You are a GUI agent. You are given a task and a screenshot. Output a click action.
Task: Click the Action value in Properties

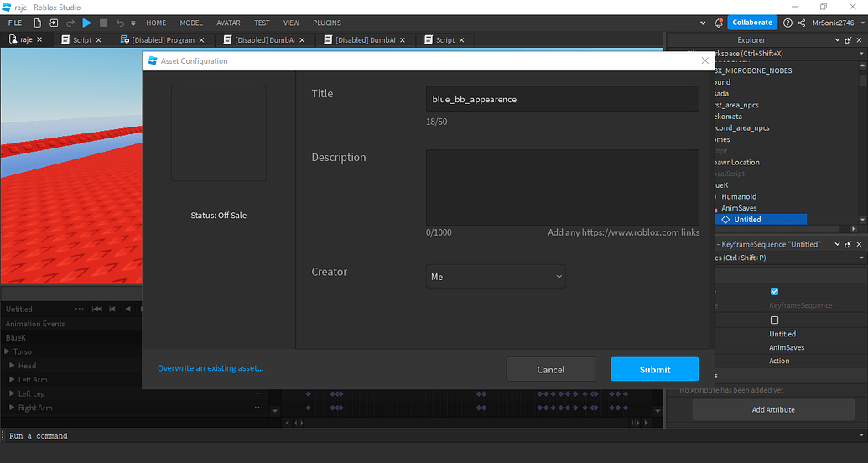[x=779, y=361]
